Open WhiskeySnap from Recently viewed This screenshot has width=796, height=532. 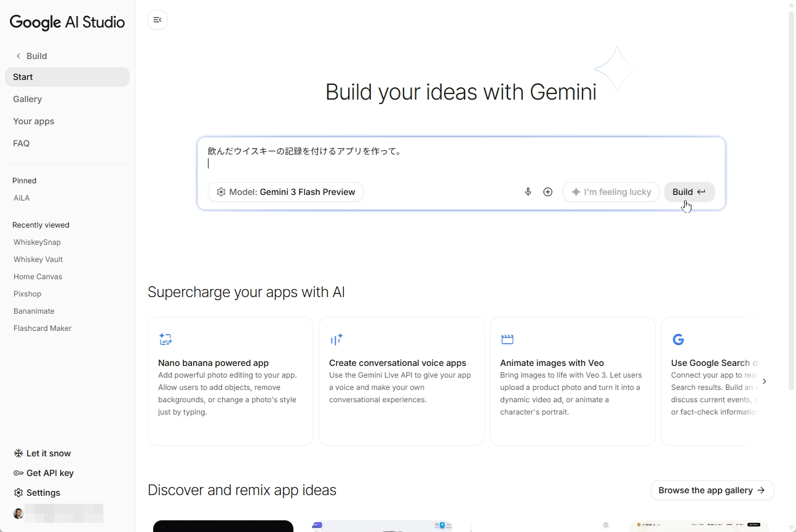[x=37, y=242]
